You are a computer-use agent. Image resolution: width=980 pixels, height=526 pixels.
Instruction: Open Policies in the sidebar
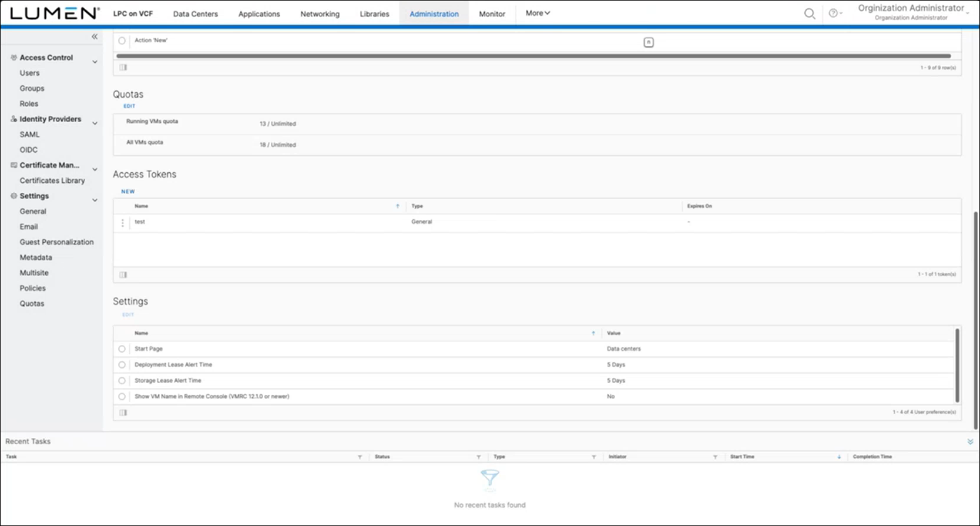(33, 288)
